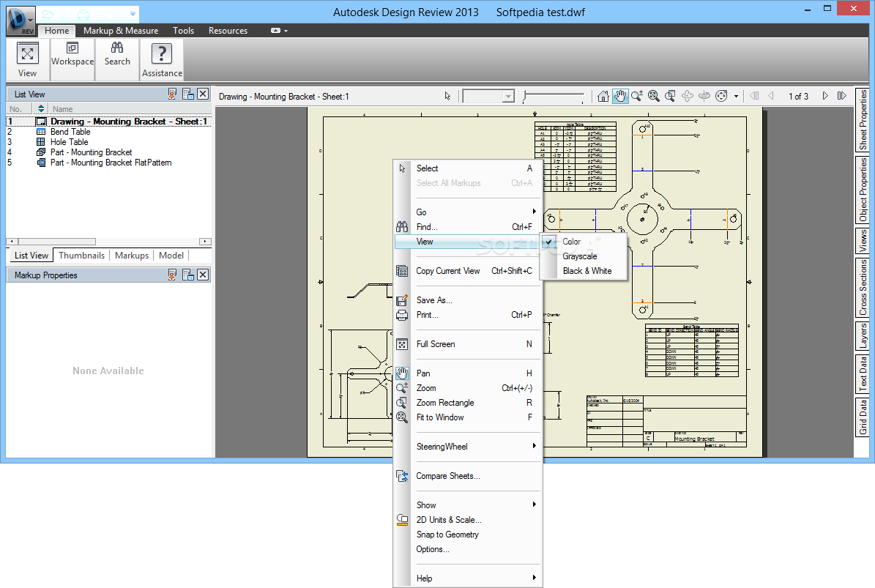Choose Compare Sheets... menu item
Image resolution: width=875 pixels, height=588 pixels.
[468, 476]
